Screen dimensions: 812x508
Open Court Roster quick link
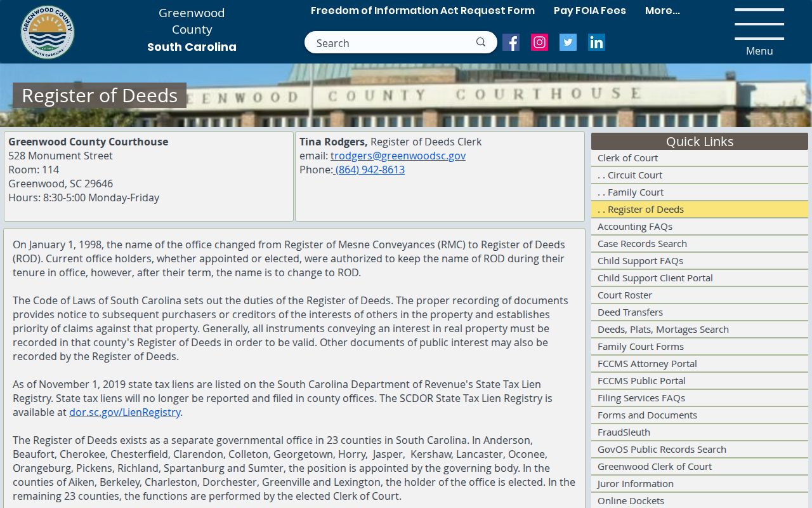coord(700,295)
